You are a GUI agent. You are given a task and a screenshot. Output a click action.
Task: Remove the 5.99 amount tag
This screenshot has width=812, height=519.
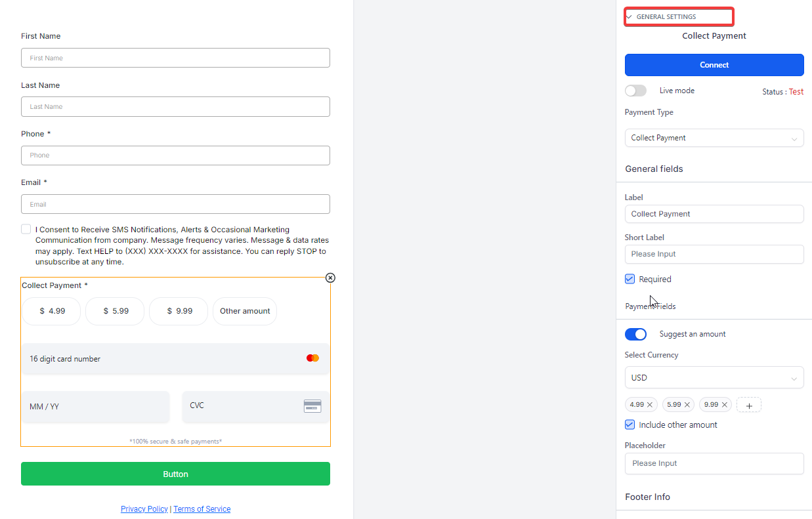[687, 405]
